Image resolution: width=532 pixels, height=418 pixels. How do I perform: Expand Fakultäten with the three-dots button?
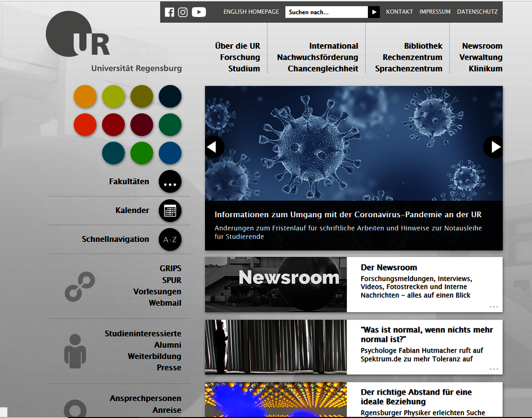tap(170, 182)
